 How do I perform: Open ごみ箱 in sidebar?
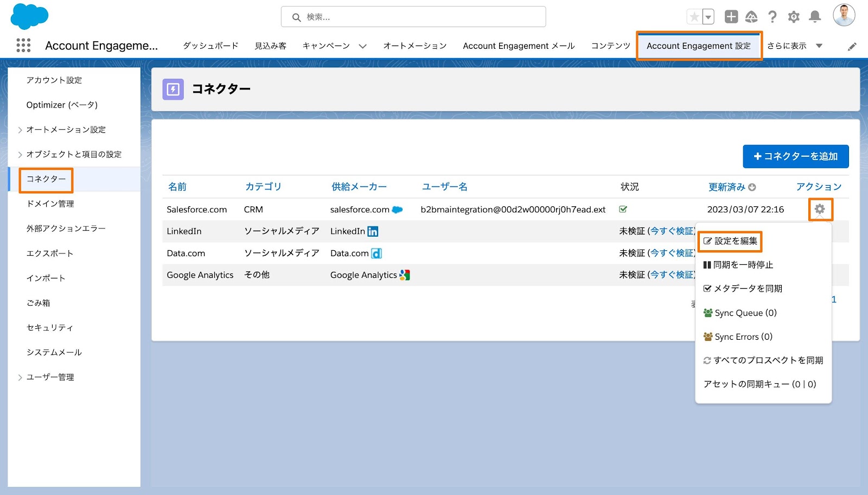coord(39,303)
